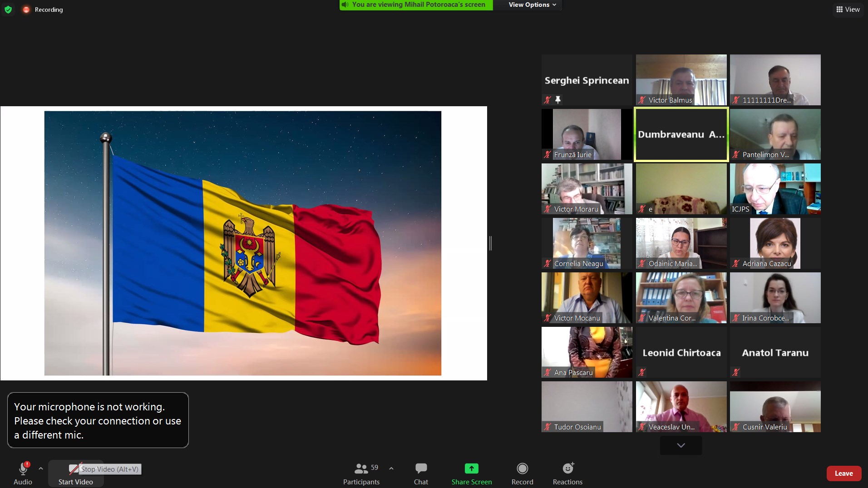Click the microphone not working notification
This screenshot has width=868, height=488.
tap(98, 420)
